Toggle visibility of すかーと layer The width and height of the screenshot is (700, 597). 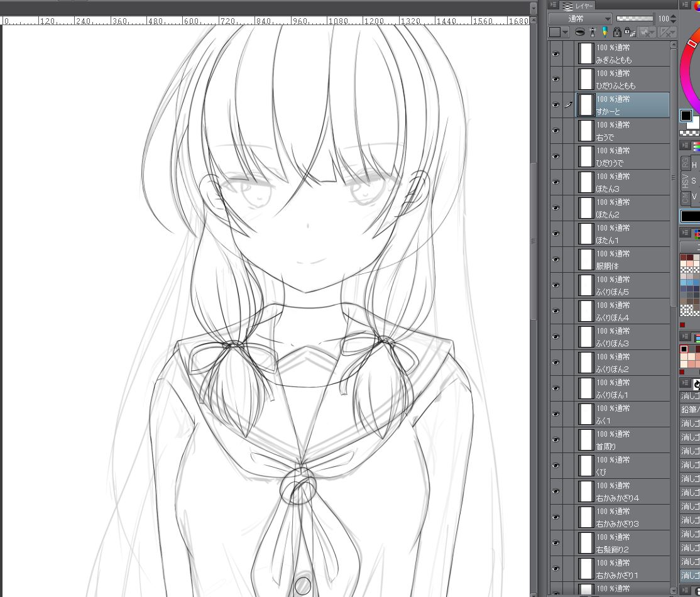point(556,105)
